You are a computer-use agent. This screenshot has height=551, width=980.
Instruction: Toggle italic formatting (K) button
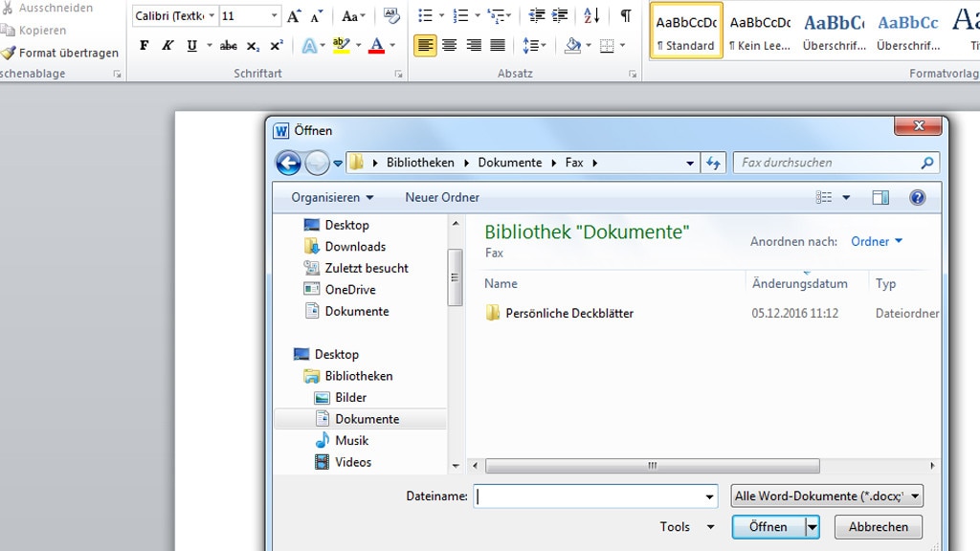(167, 46)
